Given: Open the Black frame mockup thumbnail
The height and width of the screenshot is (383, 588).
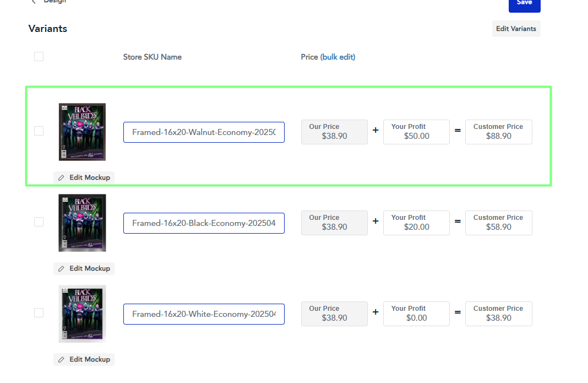Looking at the screenshot, I should coord(82,223).
